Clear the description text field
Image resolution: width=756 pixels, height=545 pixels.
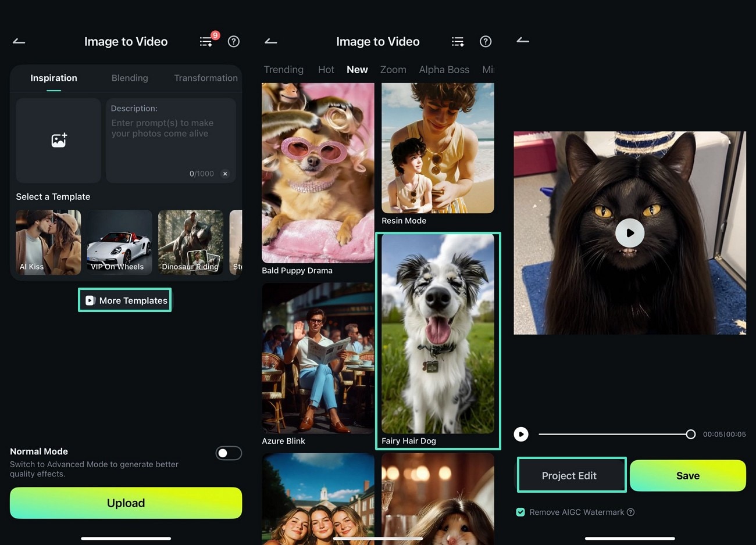point(225,173)
